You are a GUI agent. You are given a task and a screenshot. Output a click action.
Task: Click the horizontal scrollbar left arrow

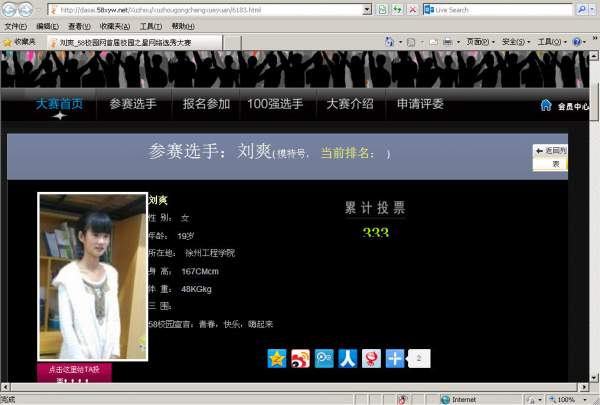pos(5,387)
